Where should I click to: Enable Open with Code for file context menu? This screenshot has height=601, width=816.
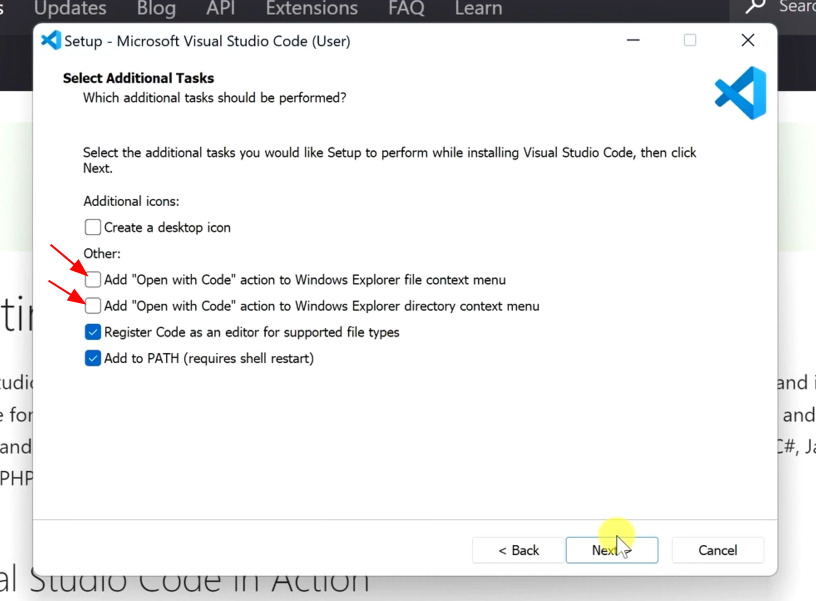(x=93, y=279)
